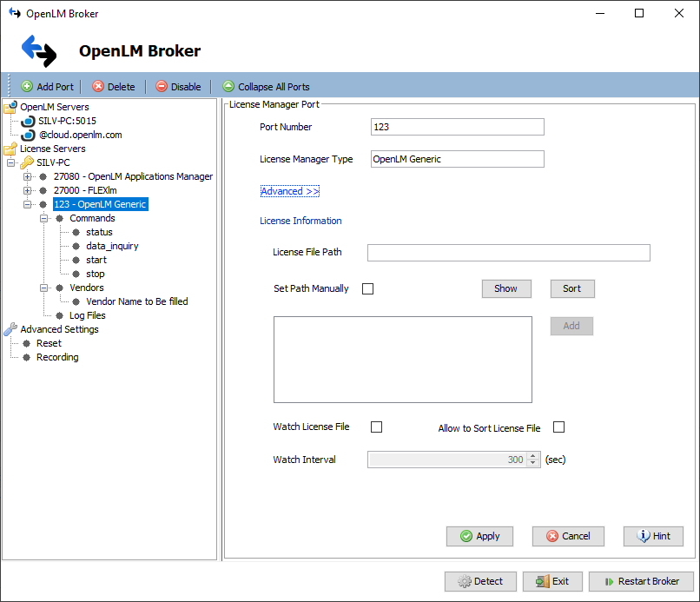Click the OpenLM Servers folder icon
The width and height of the screenshot is (700, 602).
[10, 106]
